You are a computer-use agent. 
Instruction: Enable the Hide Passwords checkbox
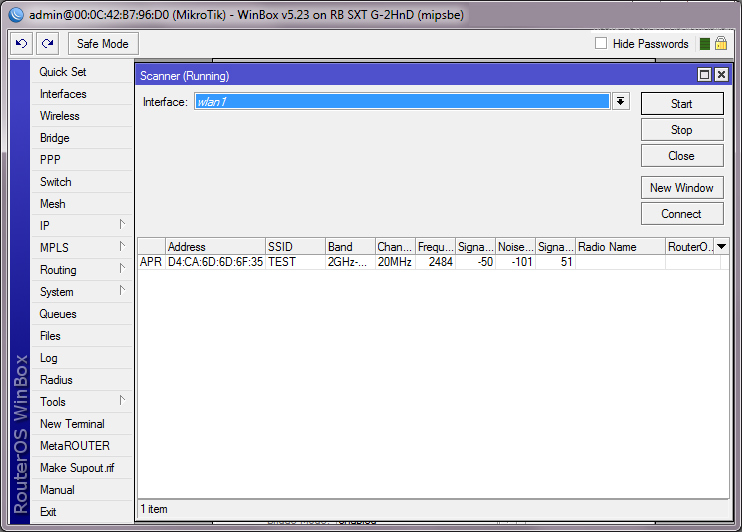click(601, 43)
